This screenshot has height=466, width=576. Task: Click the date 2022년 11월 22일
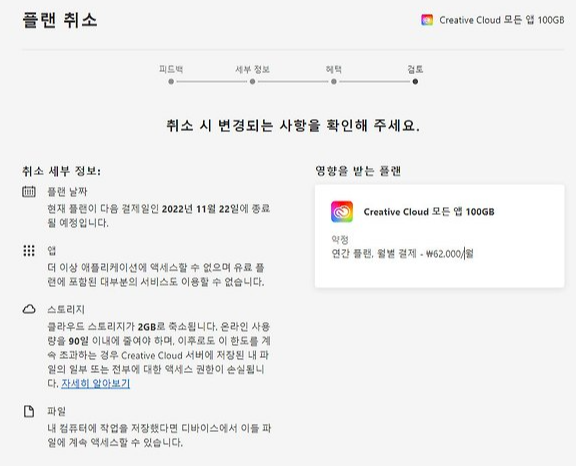[201, 209]
